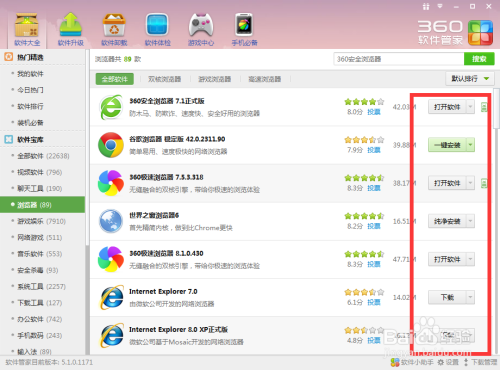Click the 热门精选 star icon in sidebar
This screenshot has width=500, height=370.
click(x=9, y=57)
